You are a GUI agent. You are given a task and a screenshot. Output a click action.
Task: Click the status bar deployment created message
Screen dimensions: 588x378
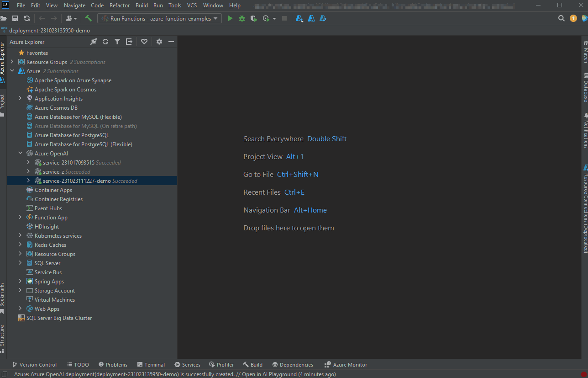tap(175, 374)
